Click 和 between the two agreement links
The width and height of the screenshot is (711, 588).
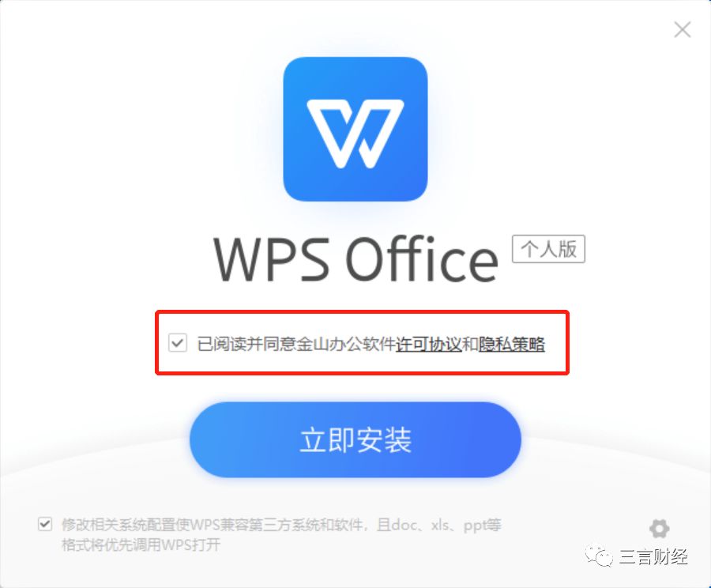click(470, 345)
